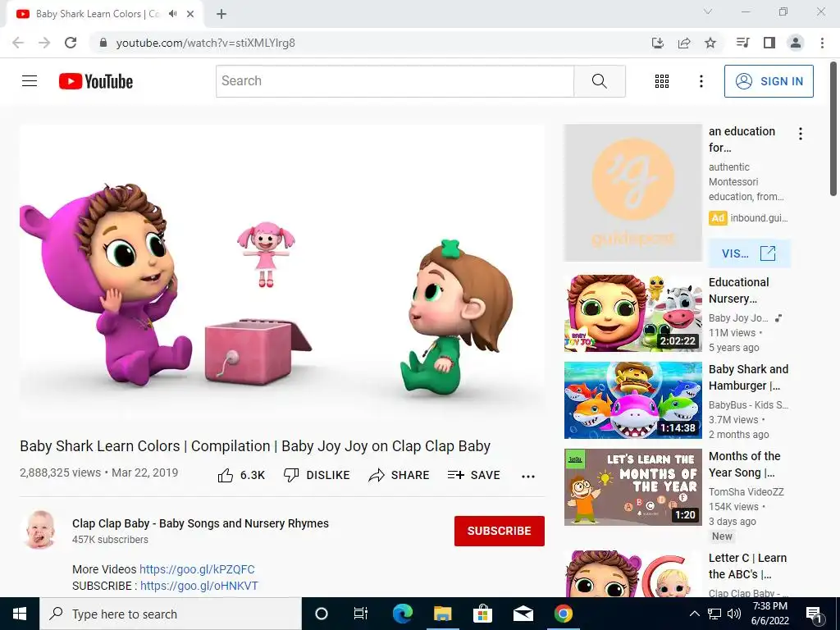This screenshot has width=840, height=630.
Task: Toggle Chrome side panel
Action: (769, 43)
